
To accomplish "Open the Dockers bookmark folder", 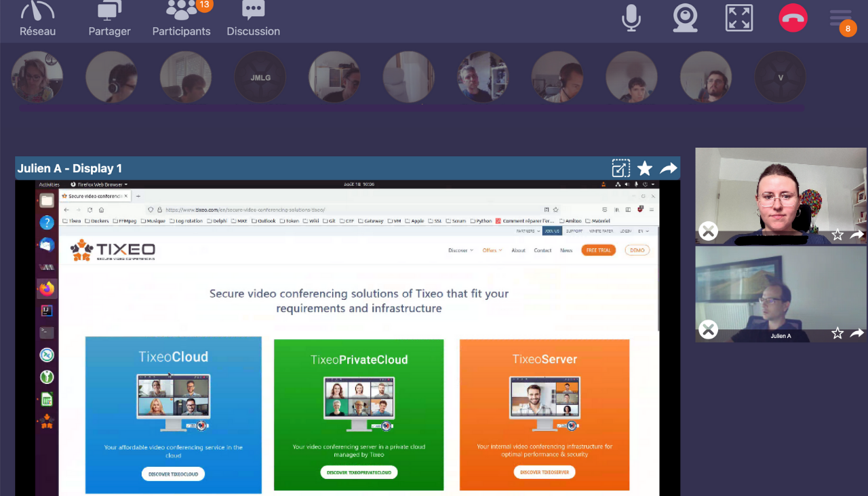I will (x=96, y=221).
